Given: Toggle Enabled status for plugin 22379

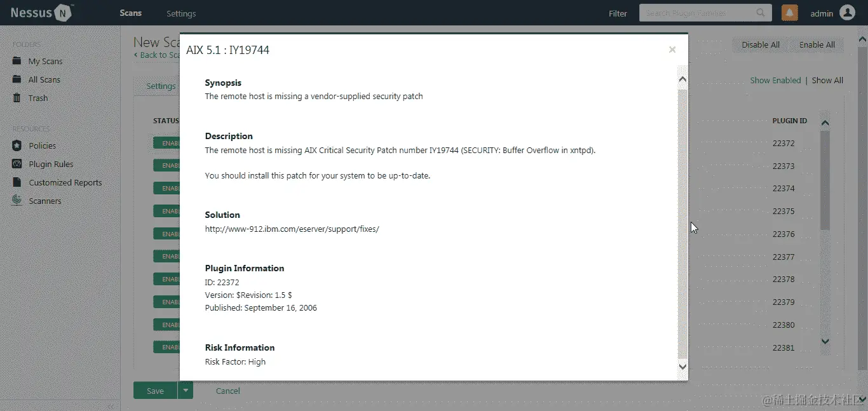Looking at the screenshot, I should click(x=167, y=302).
